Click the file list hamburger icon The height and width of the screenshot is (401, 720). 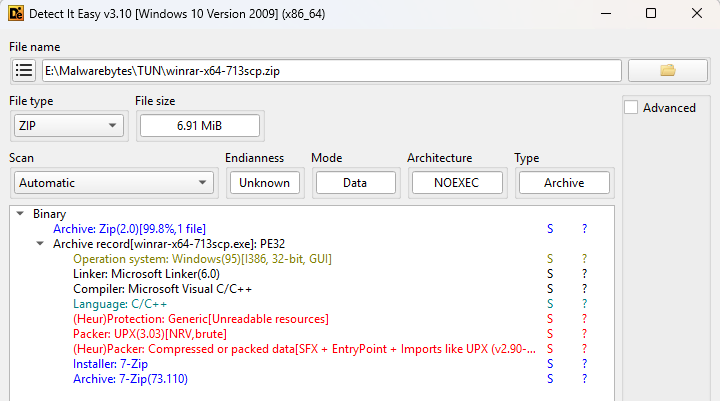[25, 70]
